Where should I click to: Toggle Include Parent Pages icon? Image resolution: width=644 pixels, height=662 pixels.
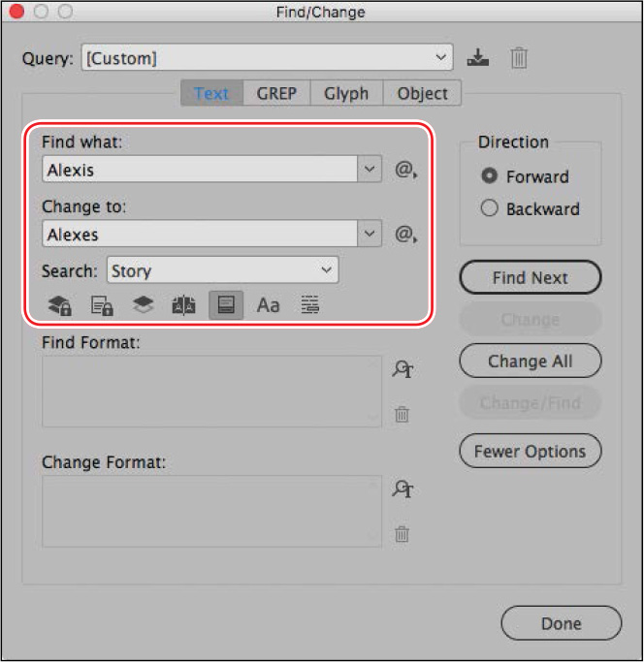coord(184,304)
